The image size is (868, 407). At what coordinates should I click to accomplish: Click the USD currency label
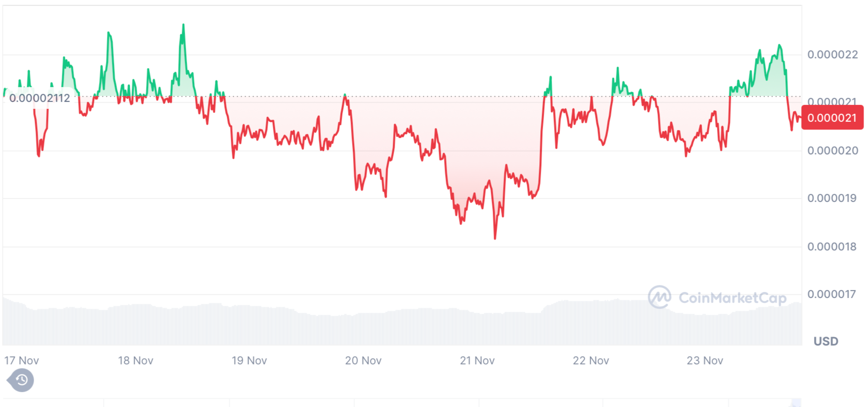(x=825, y=341)
